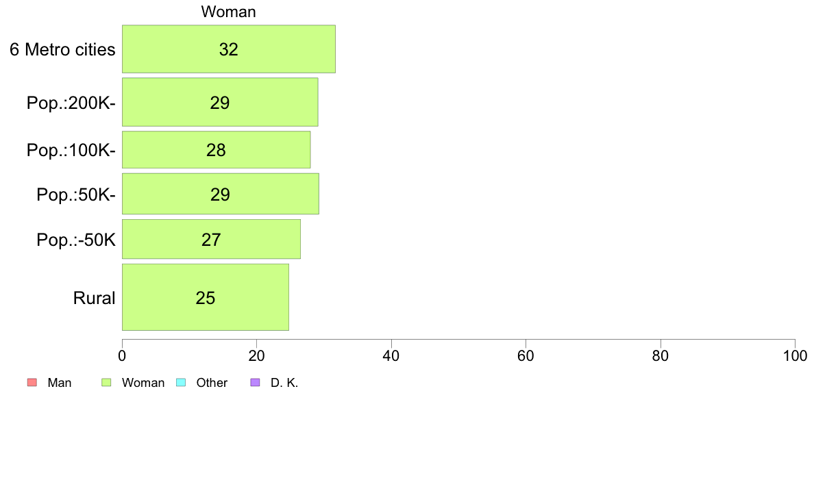Screen dimensions: 814x504
Task: Click the cyan Other legend swatch
Action: coord(181,383)
